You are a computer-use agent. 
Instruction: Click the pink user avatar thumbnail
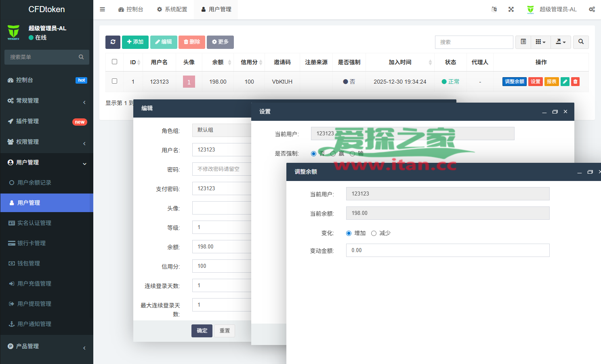click(189, 82)
